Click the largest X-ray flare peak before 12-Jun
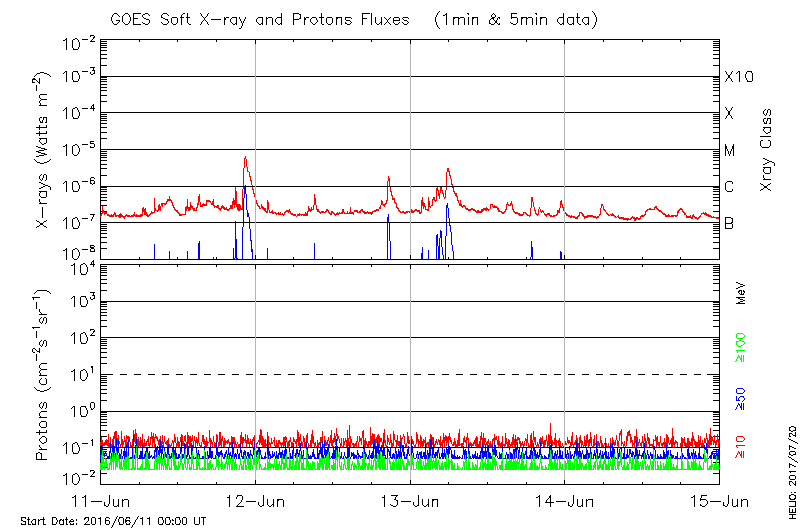 click(245, 158)
